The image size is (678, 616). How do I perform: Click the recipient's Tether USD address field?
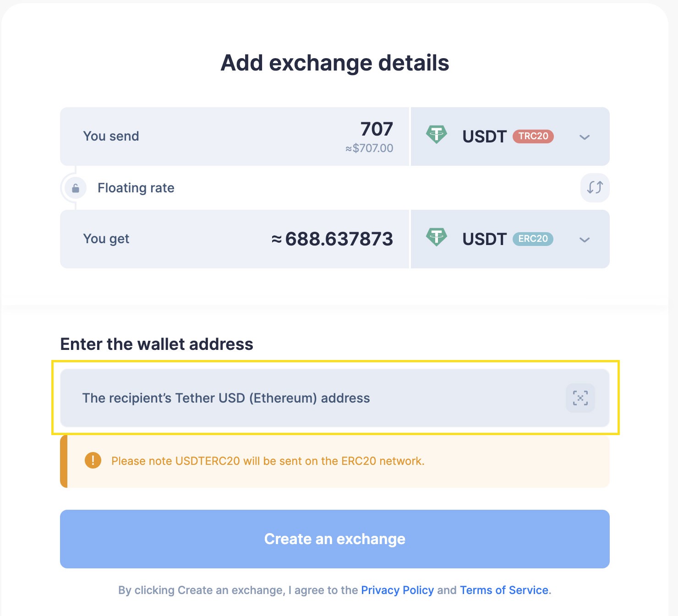pyautogui.click(x=275, y=398)
